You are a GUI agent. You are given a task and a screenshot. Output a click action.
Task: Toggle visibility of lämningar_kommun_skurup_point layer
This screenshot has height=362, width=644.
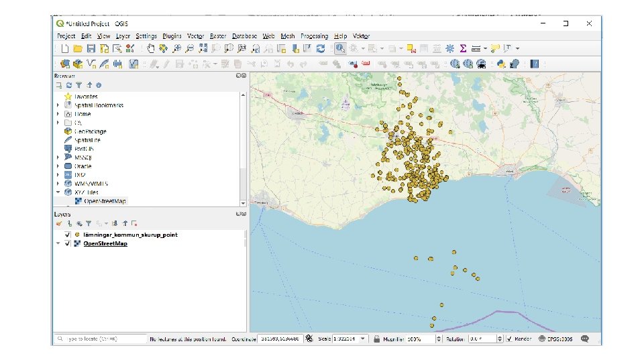67,235
